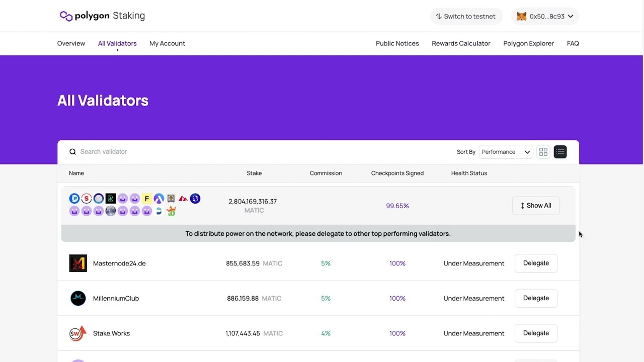644x362 pixels.
Task: Click the purple A triangle validator avatar
Action: tap(159, 199)
